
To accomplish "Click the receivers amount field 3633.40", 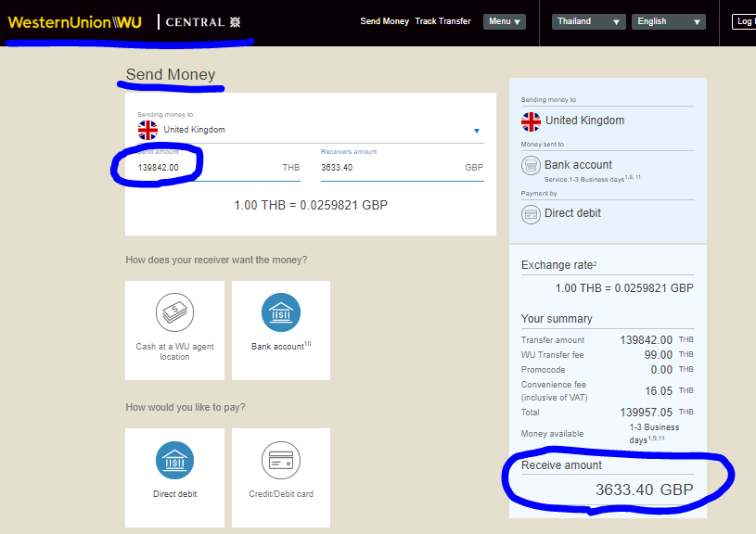I will pos(402,168).
